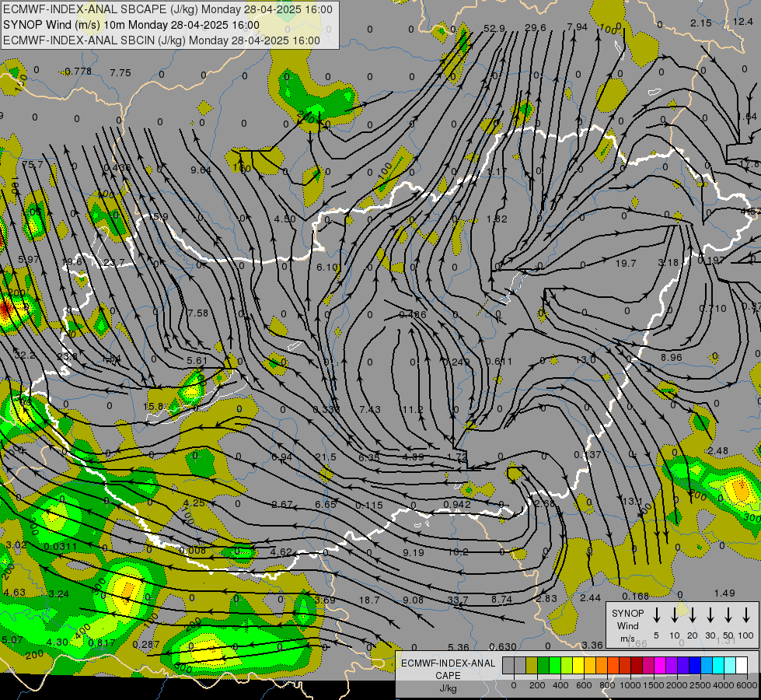
Task: Click the value '8.74' on the map
Action: click(x=502, y=600)
